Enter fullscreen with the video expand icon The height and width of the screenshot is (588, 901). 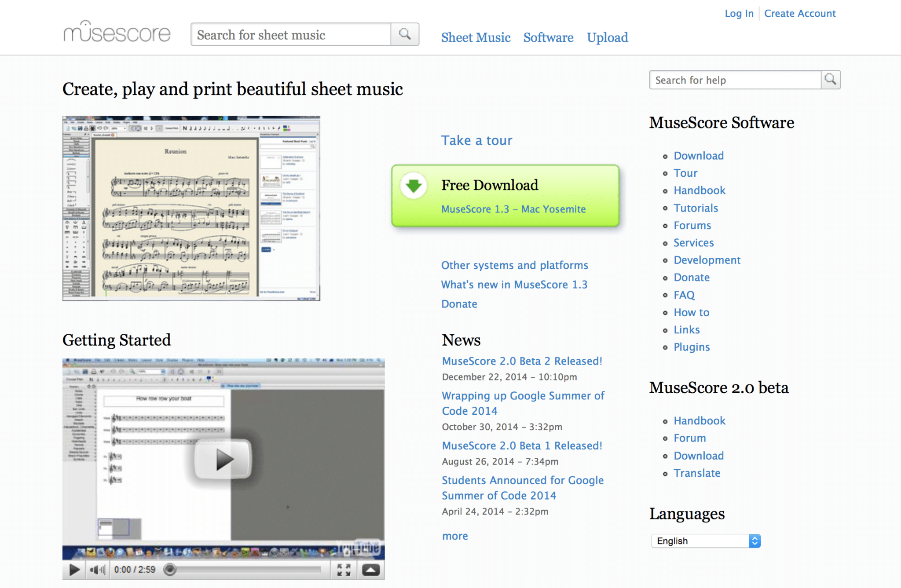(x=344, y=570)
